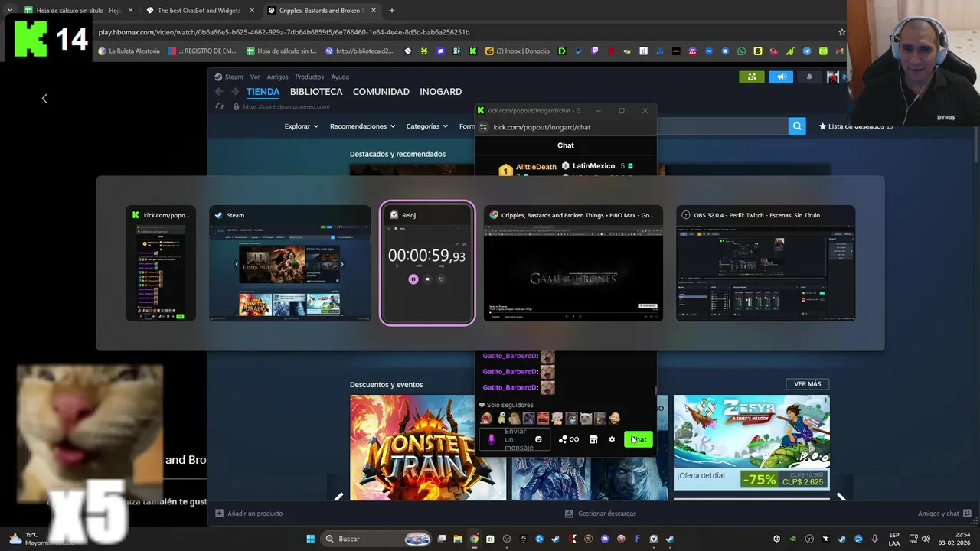The height and width of the screenshot is (551, 980).
Task: Open Lista de deseados in Steam
Action: pyautogui.click(x=855, y=126)
